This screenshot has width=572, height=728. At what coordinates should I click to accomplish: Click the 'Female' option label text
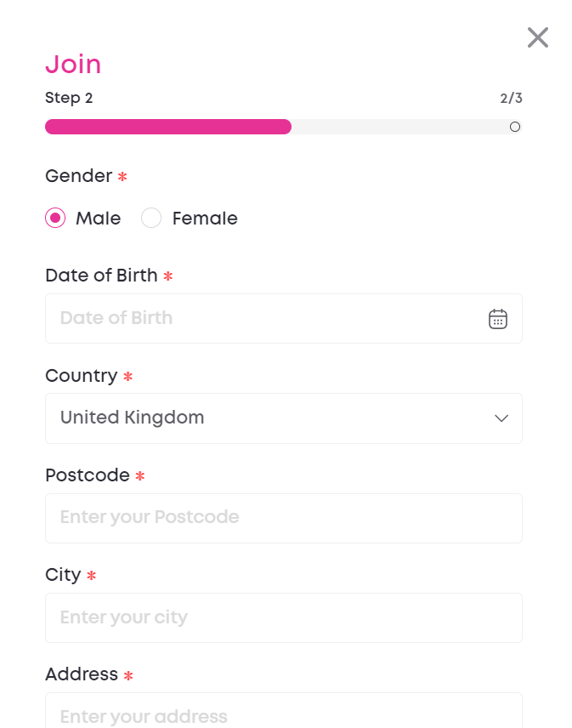point(205,219)
